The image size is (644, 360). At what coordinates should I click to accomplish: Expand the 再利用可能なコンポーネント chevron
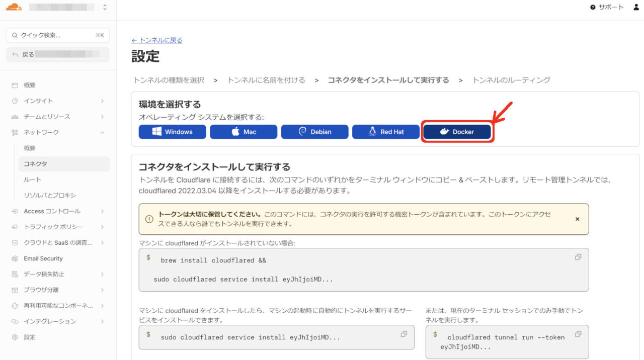102,306
